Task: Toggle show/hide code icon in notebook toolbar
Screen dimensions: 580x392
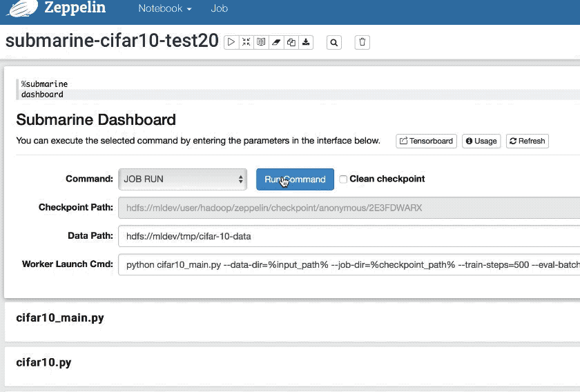Action: point(246,42)
